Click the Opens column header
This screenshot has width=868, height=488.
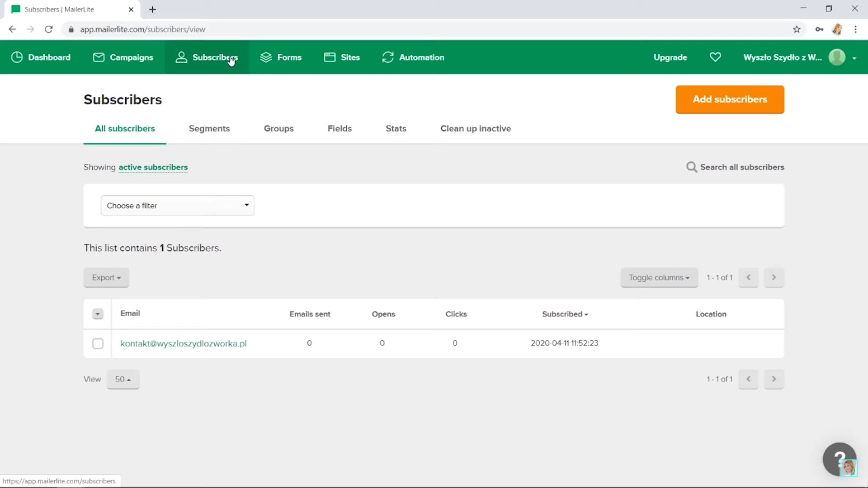point(383,314)
